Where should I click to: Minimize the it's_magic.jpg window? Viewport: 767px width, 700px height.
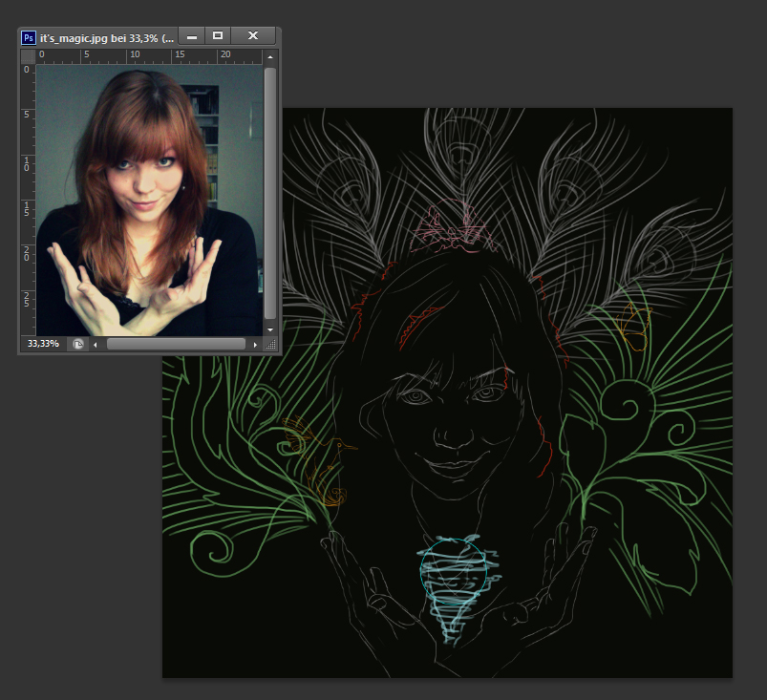tap(192, 36)
